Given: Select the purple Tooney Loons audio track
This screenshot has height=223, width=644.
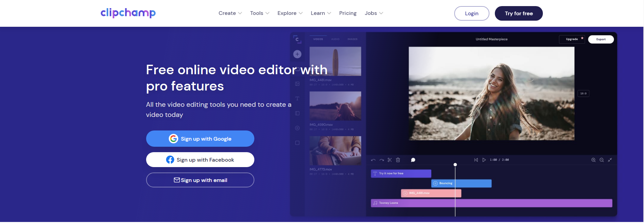Looking at the screenshot, I should click(x=491, y=203).
